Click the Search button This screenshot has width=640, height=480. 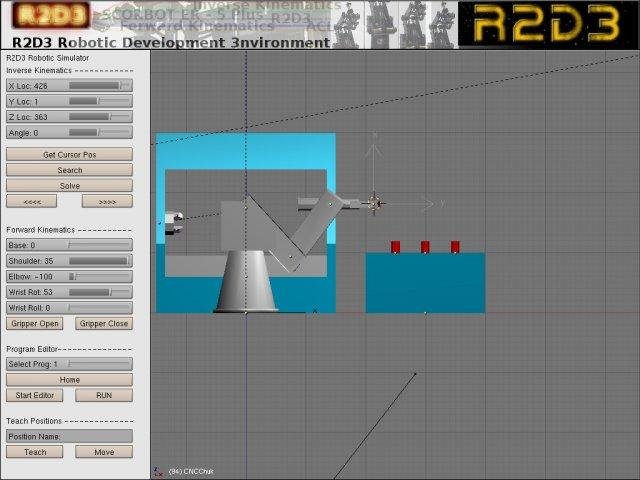[x=69, y=170]
